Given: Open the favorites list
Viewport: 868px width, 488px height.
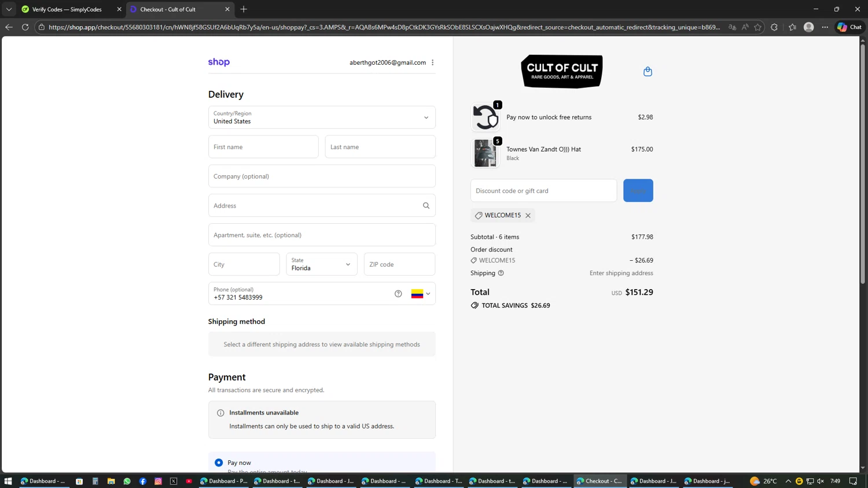Looking at the screenshot, I should tap(792, 27).
